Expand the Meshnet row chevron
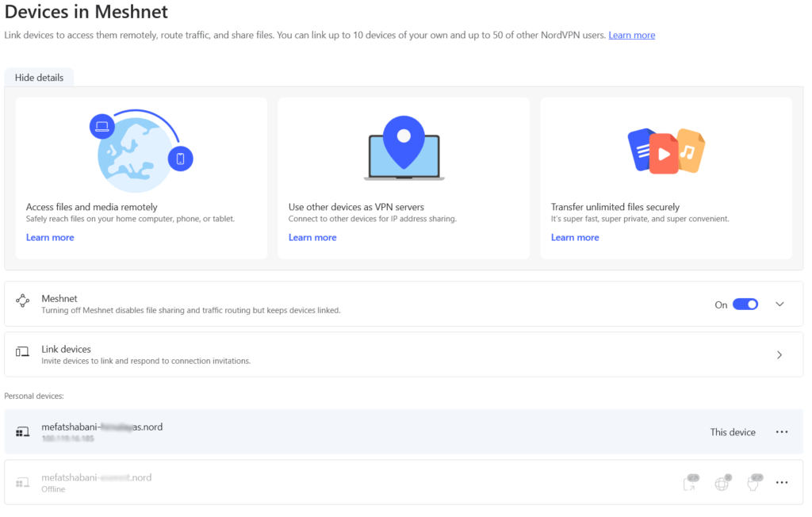812x517 pixels. 779,304
